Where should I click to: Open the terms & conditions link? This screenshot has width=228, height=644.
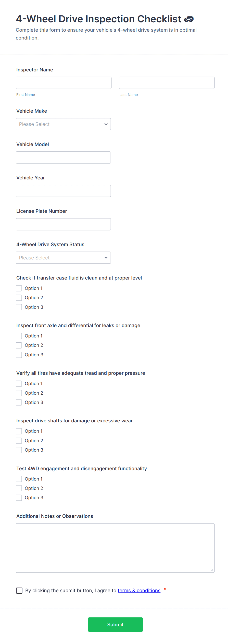(x=139, y=590)
